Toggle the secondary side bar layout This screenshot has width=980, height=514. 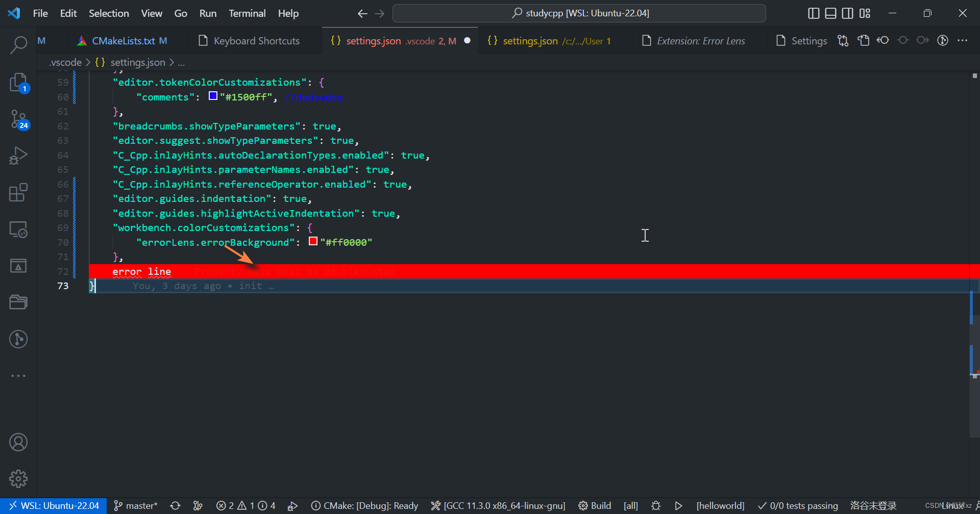tap(848, 13)
